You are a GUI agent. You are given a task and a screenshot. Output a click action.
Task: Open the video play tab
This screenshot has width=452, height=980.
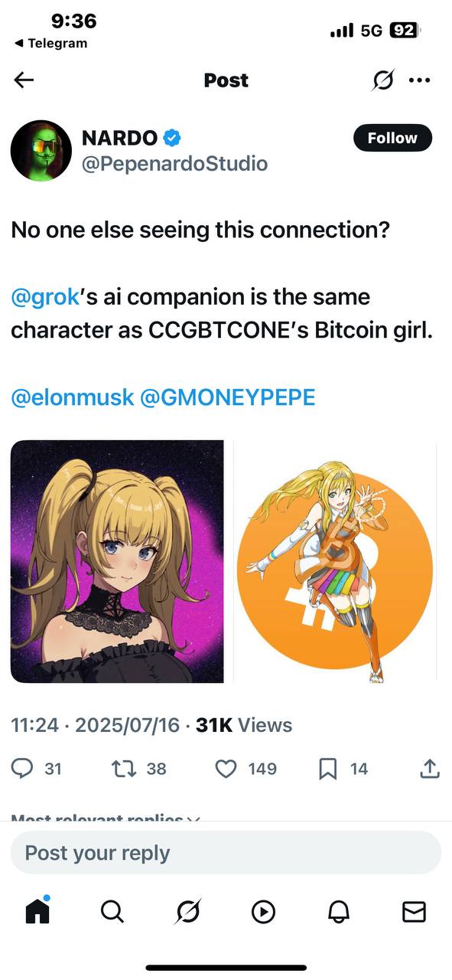[x=263, y=910]
